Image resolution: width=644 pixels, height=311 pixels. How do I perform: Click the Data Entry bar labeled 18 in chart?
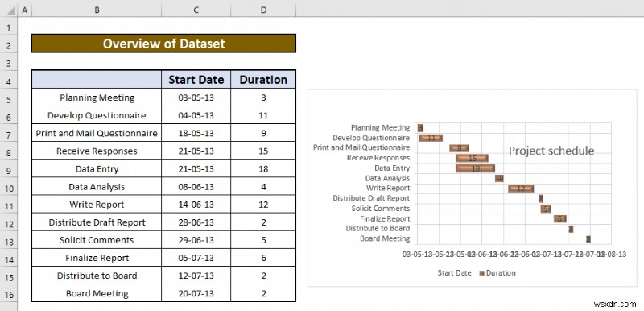coord(475,168)
